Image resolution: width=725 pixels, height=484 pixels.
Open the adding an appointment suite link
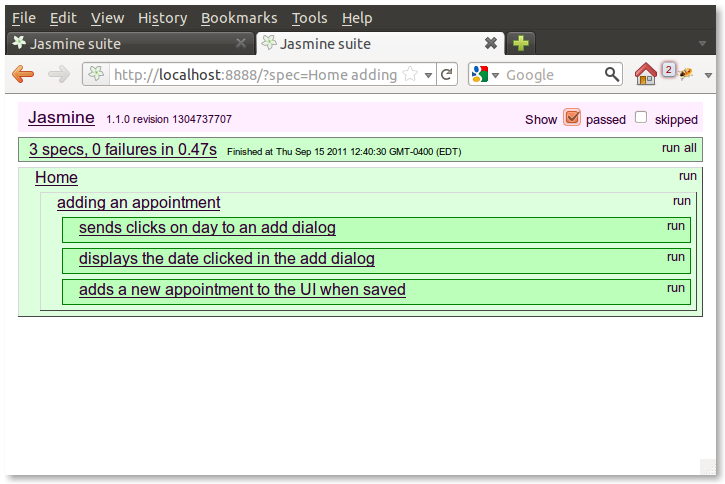[x=139, y=202]
